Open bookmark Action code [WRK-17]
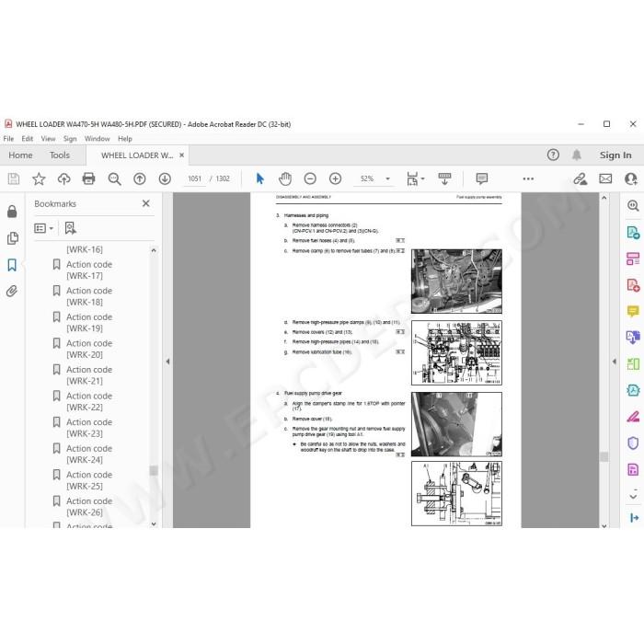The height and width of the screenshot is (644, 644). [89, 270]
